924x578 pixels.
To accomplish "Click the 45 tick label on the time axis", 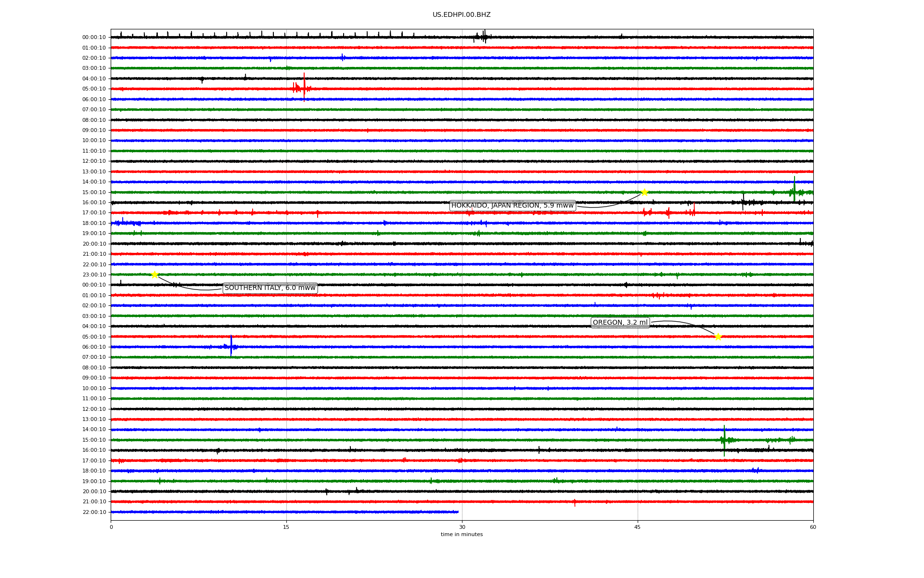I will tap(638, 527).
